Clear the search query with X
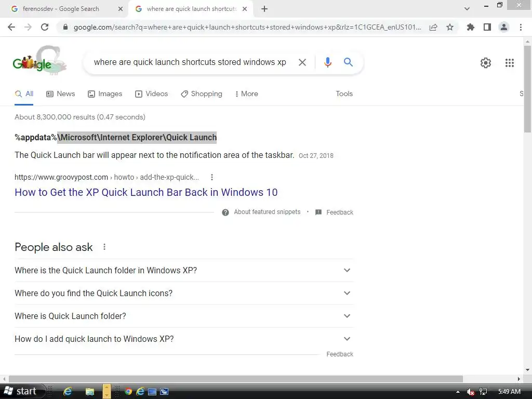 (x=302, y=62)
